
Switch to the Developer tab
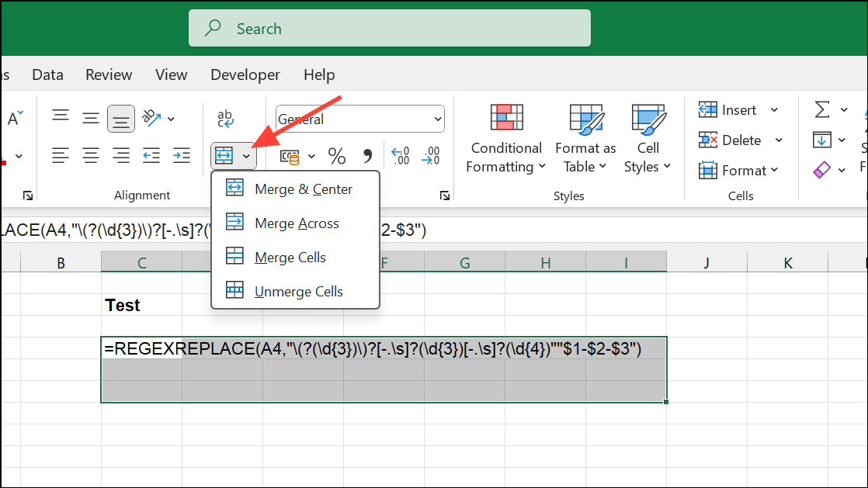click(x=245, y=74)
